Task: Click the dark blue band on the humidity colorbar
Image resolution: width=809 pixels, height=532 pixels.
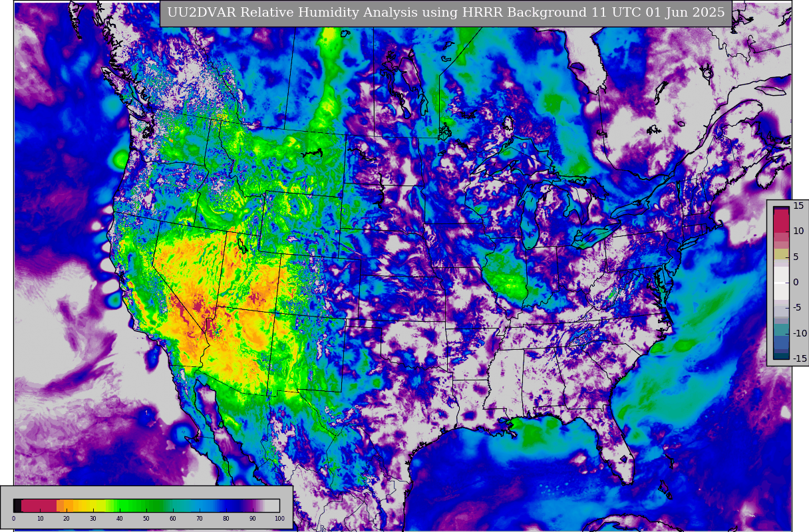Action: [x=232, y=505]
